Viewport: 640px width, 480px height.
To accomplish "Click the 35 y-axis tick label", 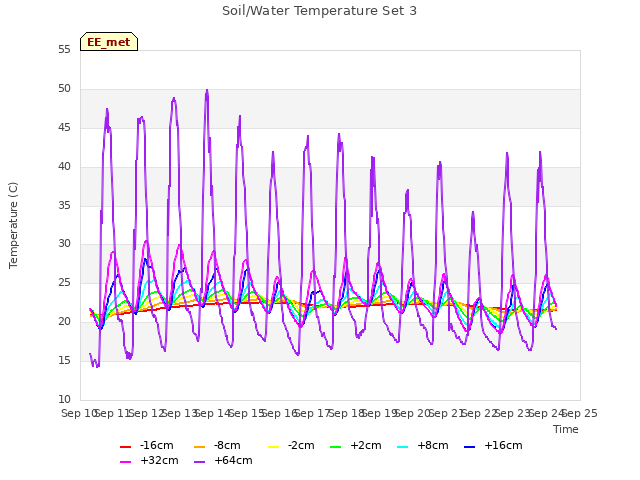I will (64, 205).
